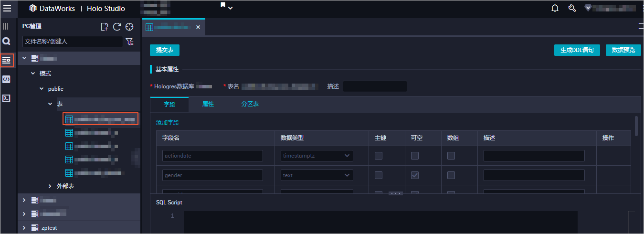Select the public schema label
Image resolution: width=644 pixels, height=234 pixels.
(56, 89)
